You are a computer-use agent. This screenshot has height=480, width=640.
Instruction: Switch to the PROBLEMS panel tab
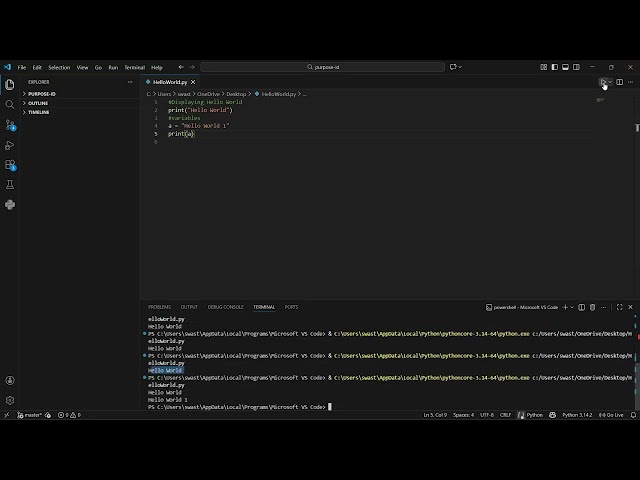pos(160,307)
